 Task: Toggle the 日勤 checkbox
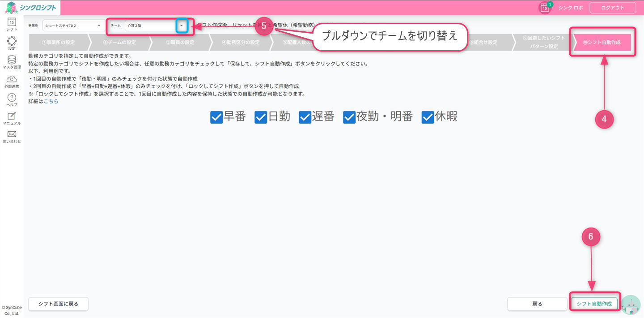pyautogui.click(x=261, y=117)
